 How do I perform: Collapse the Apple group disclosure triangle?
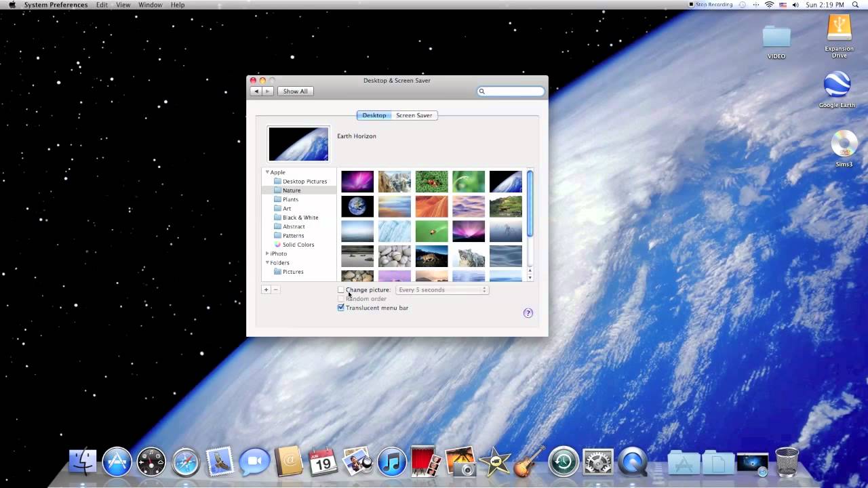pyautogui.click(x=267, y=172)
